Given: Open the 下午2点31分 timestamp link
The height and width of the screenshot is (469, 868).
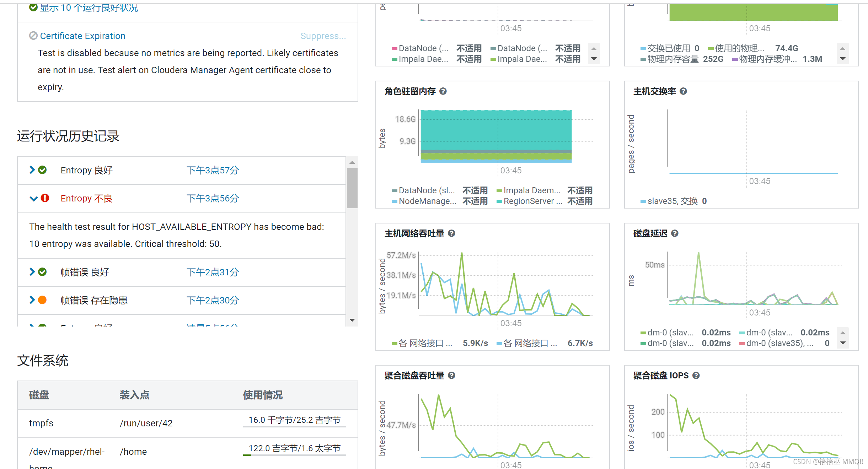Looking at the screenshot, I should pos(213,272).
